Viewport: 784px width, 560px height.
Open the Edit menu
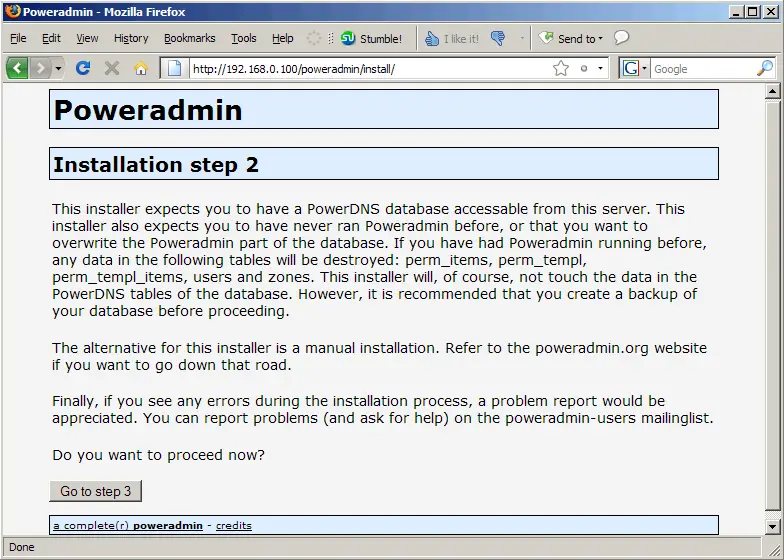tap(51, 38)
